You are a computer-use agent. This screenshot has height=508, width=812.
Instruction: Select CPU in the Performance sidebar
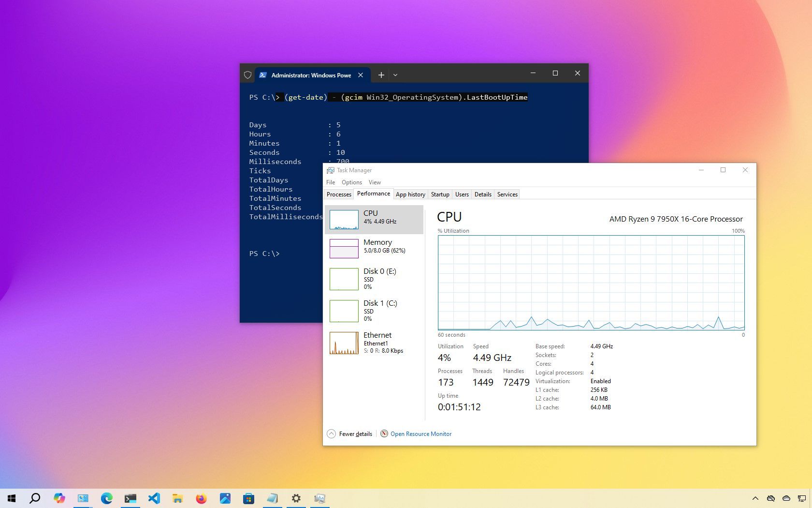click(x=375, y=220)
